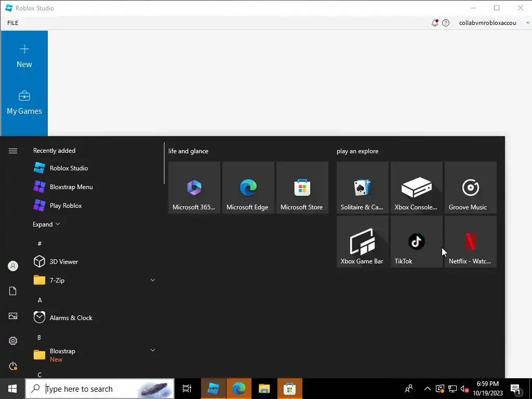Click the Windows Start button
Image resolution: width=532 pixels, height=399 pixels.
[12, 389]
